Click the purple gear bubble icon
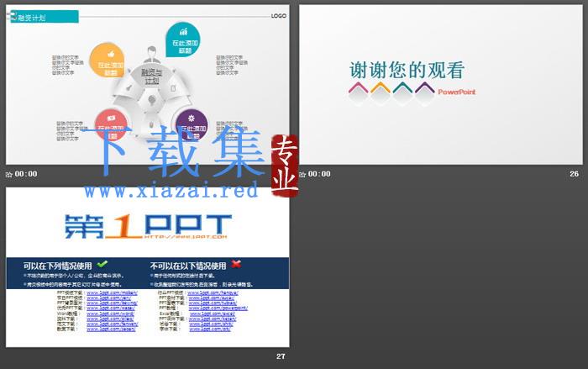 192,124
